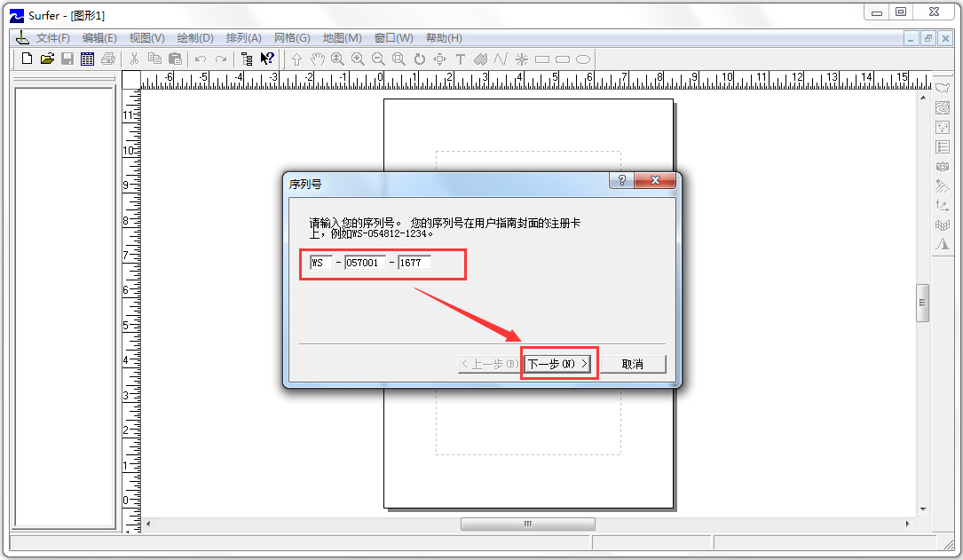The width and height of the screenshot is (963, 560).
Task: Click the base map icon
Action: click(x=943, y=89)
